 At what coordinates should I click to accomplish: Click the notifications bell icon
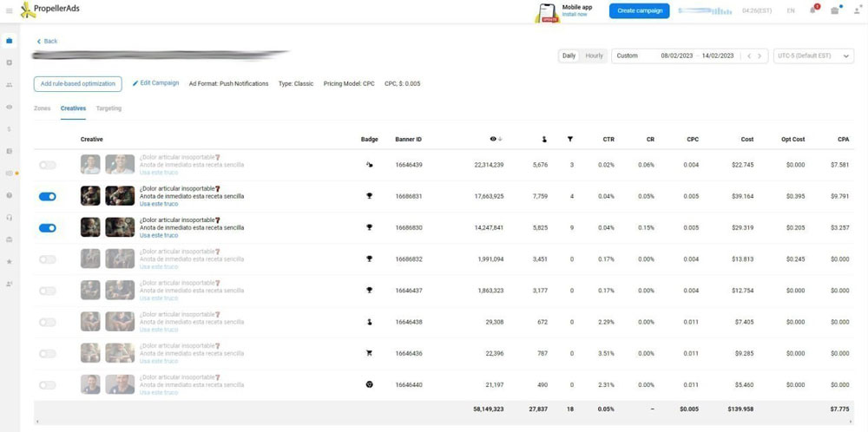(813, 10)
